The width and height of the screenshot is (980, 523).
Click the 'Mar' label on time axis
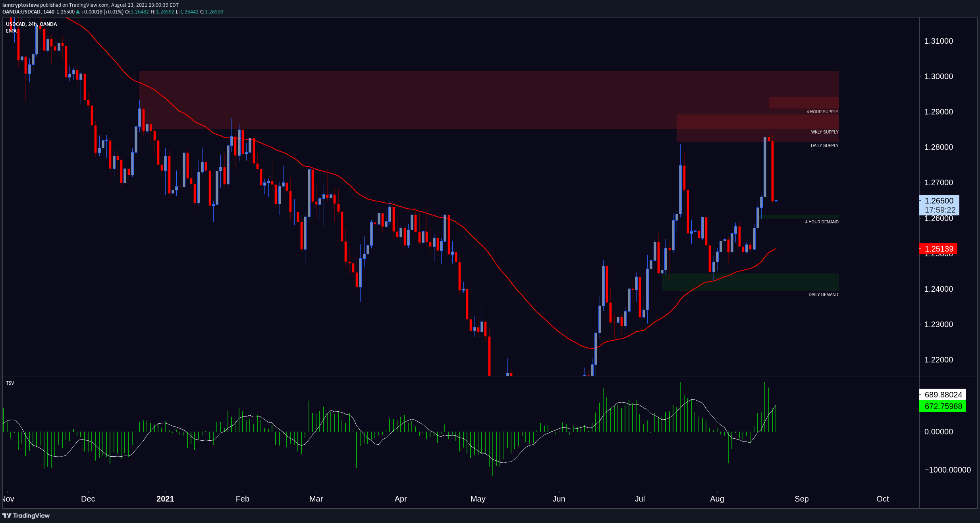(x=316, y=499)
